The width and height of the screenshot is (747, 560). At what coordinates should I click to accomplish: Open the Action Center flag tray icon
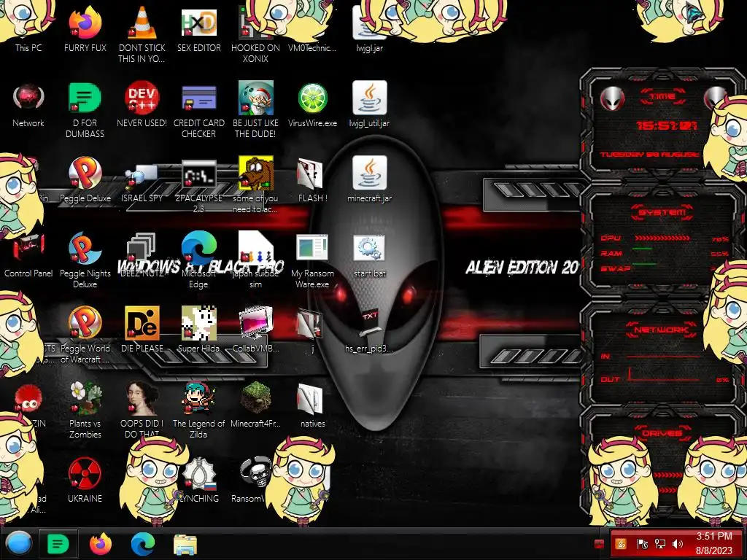(642, 544)
